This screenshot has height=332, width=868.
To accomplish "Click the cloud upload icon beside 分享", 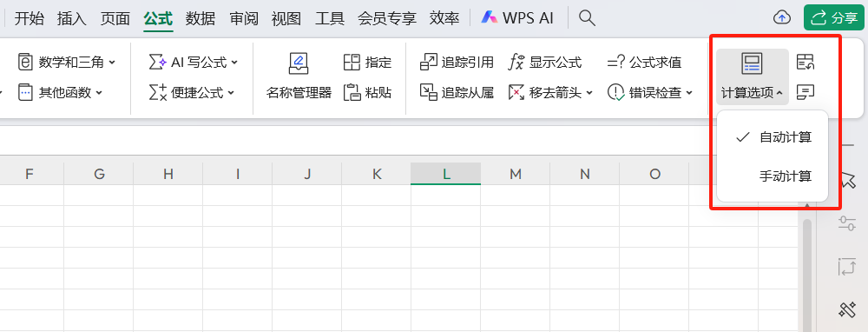I will [x=782, y=18].
